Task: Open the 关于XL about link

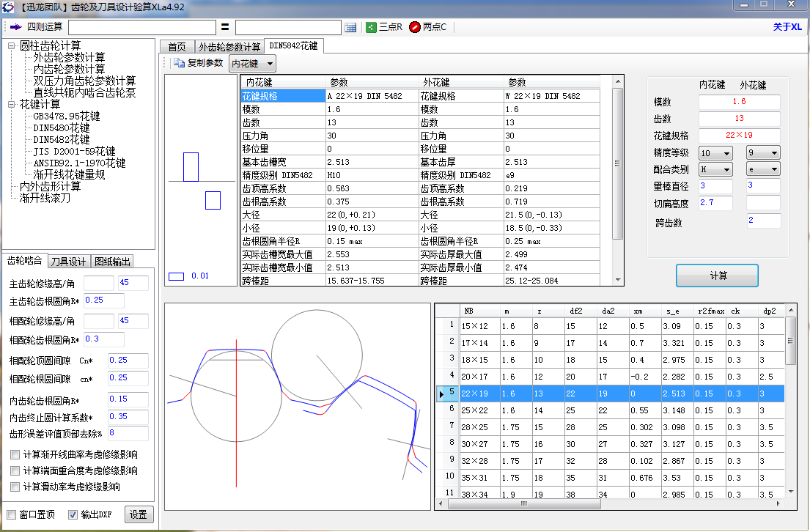Action: click(x=787, y=27)
